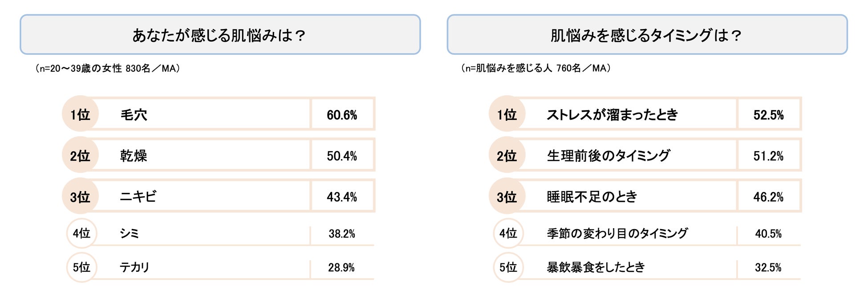The image size is (868, 299).
Task: Click the n=肌悩みを感じる人 760名 note
Action: click(x=536, y=68)
